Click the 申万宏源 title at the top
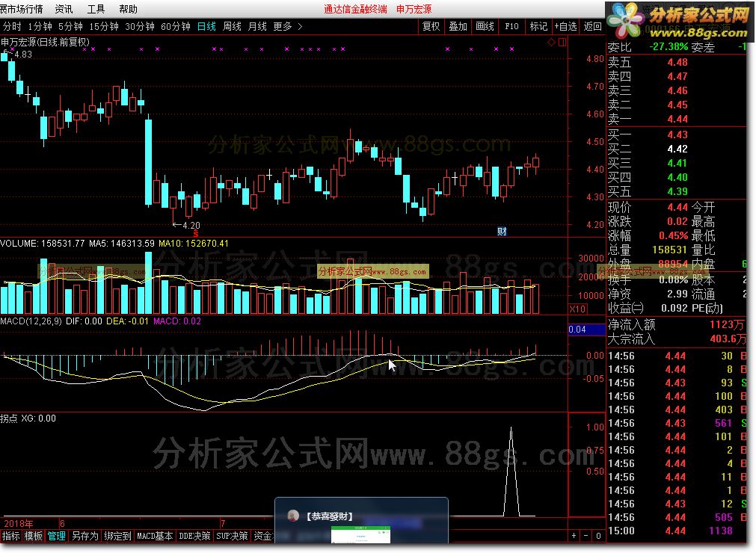 (x=414, y=9)
